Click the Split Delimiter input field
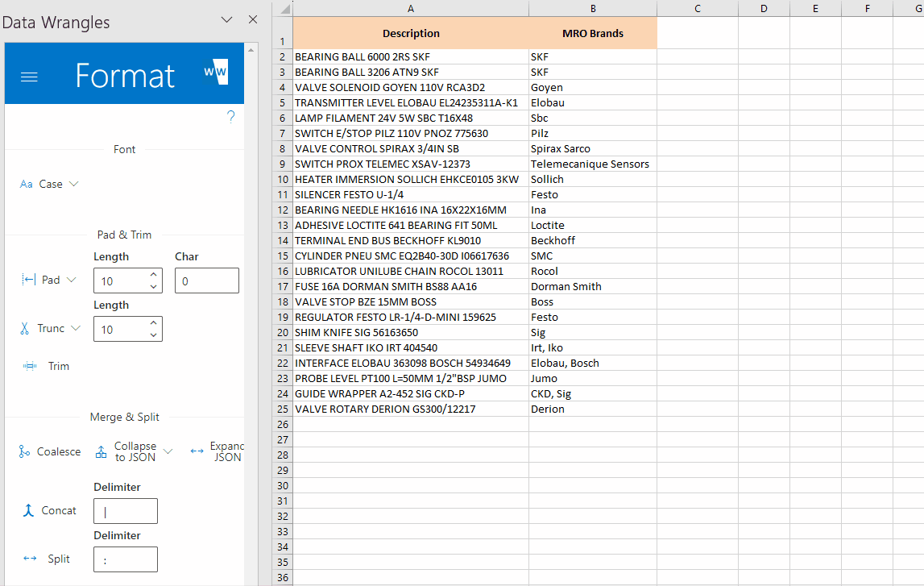This screenshot has height=586, width=924. pyautogui.click(x=125, y=559)
